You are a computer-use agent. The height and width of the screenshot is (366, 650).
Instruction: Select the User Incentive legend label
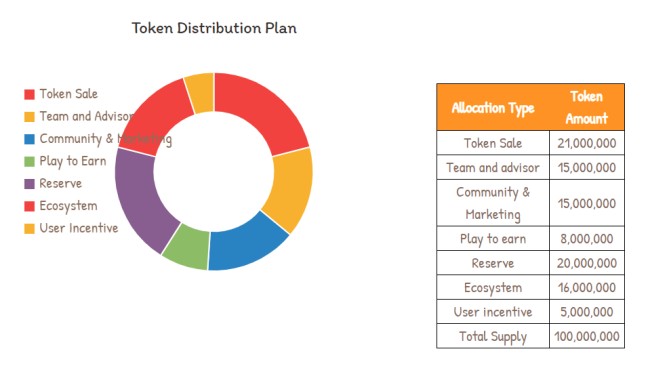(79, 228)
